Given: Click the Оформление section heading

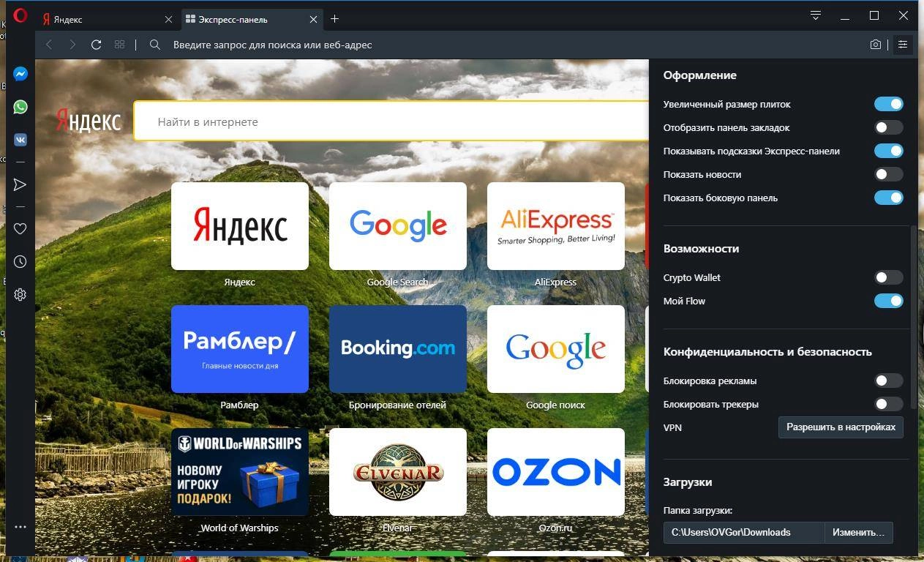Looking at the screenshot, I should pos(700,75).
